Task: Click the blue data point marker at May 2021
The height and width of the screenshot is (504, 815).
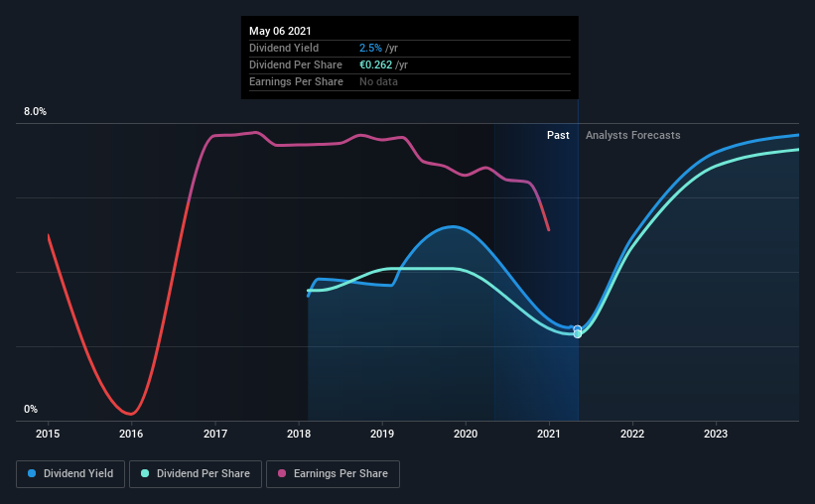Action: [578, 329]
